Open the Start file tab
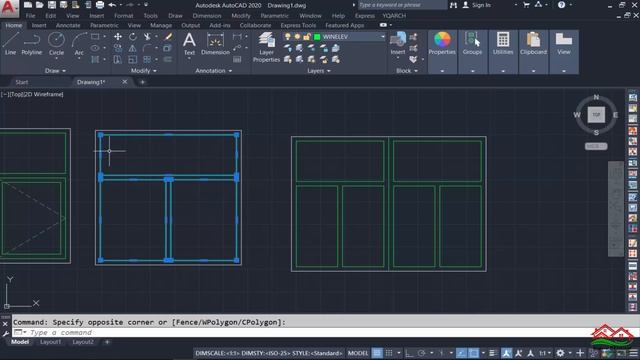 pos(22,82)
